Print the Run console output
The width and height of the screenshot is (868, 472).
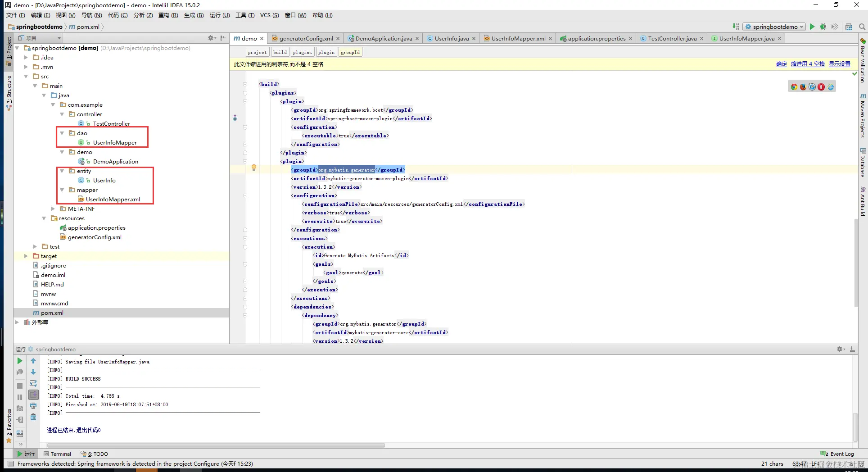[33, 406]
